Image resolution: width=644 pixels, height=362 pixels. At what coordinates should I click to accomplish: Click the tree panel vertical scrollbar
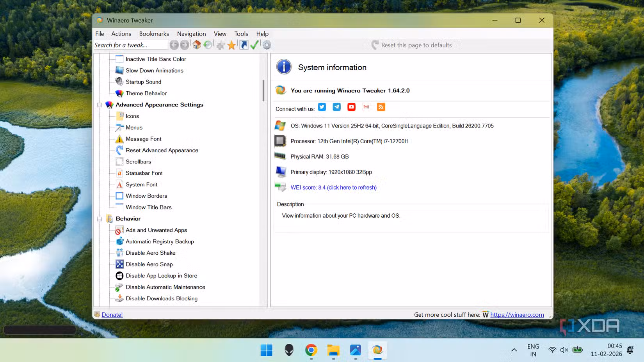(x=263, y=90)
